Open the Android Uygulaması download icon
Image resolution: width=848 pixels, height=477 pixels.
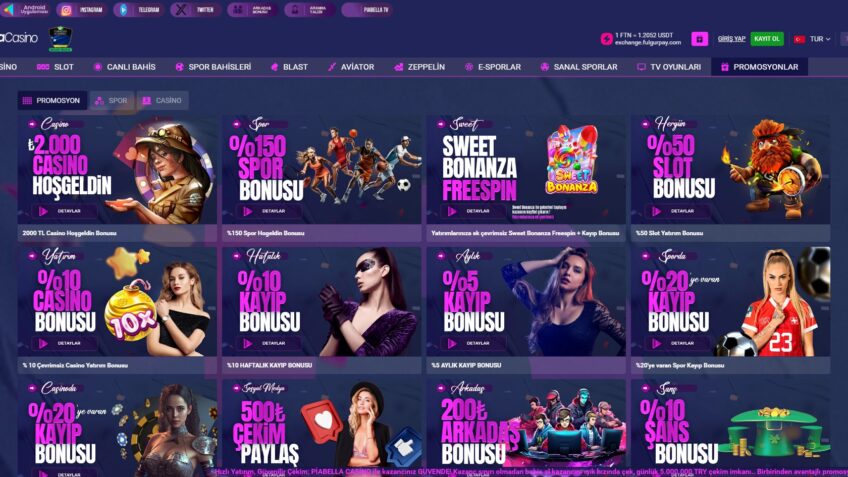[9, 10]
